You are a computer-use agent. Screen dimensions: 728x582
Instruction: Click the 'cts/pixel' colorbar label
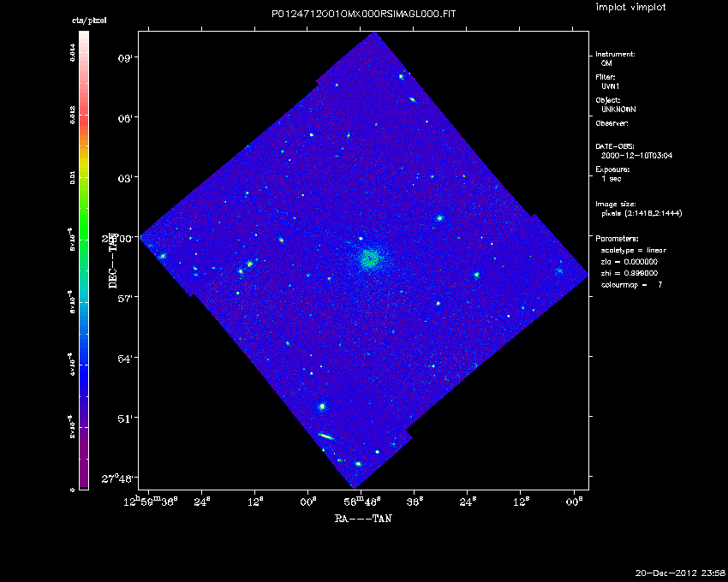(x=89, y=21)
